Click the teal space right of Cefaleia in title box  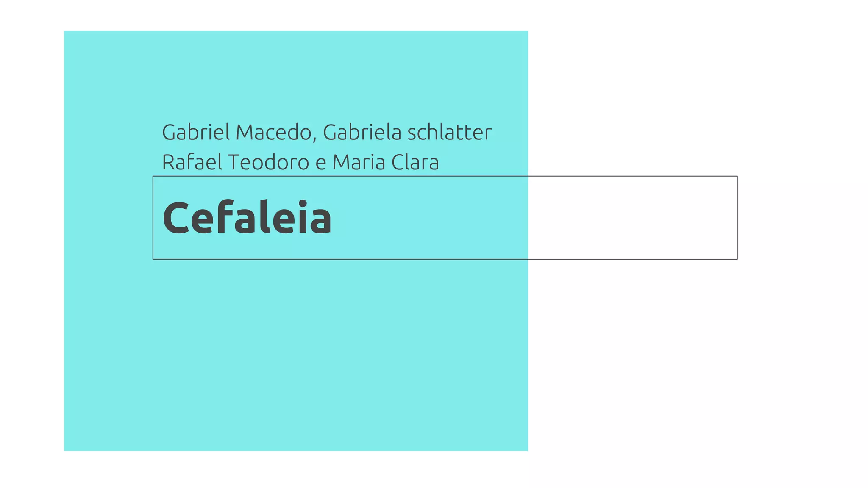click(430, 218)
